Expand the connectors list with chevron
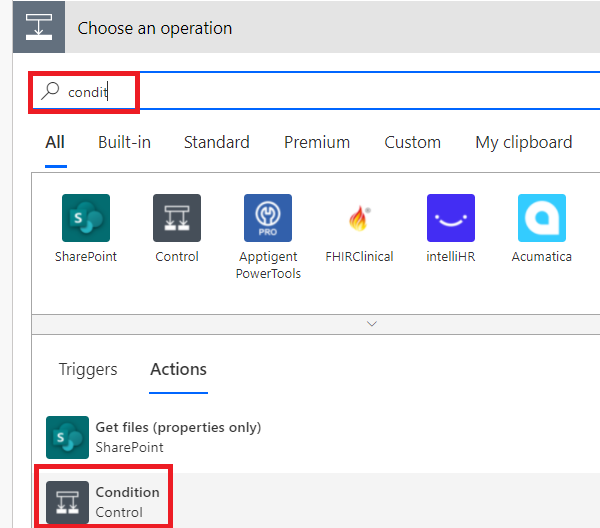The image size is (600, 528). (x=372, y=324)
